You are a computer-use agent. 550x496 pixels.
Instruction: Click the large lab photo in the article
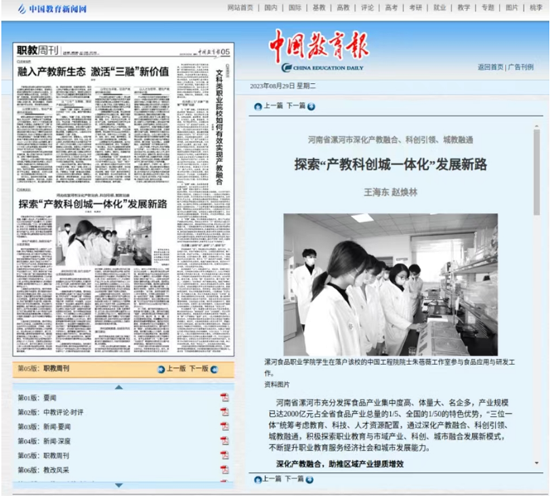point(390,284)
